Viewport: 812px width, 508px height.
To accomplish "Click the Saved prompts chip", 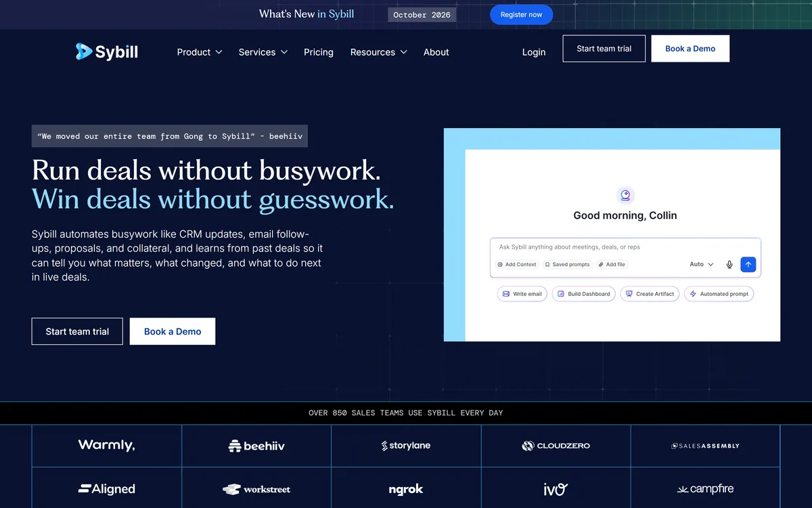I will point(567,264).
